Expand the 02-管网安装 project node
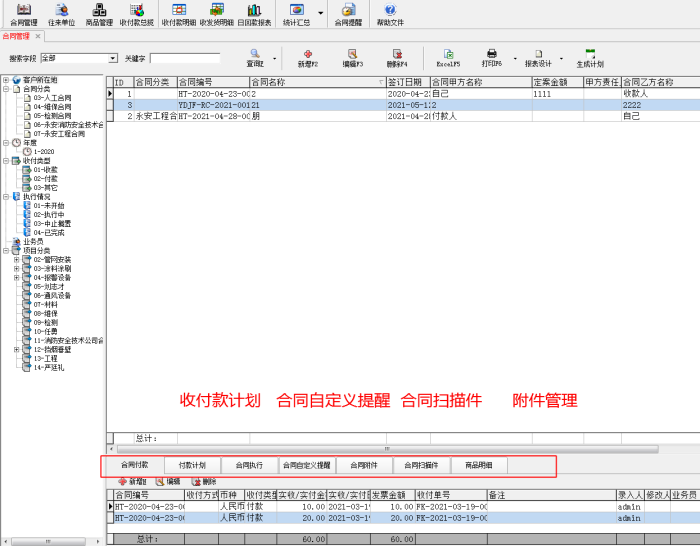 [x=16, y=259]
